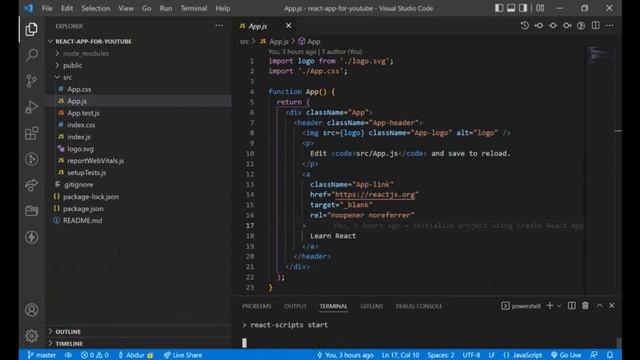Open the Terminal menu
Screen dimensions: 640x360
193,8
